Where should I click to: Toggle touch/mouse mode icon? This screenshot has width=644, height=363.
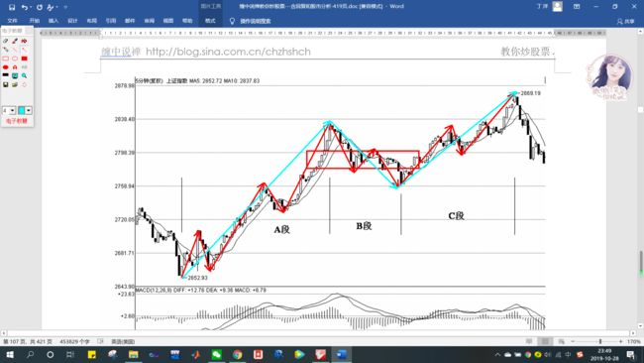[x=51, y=7]
